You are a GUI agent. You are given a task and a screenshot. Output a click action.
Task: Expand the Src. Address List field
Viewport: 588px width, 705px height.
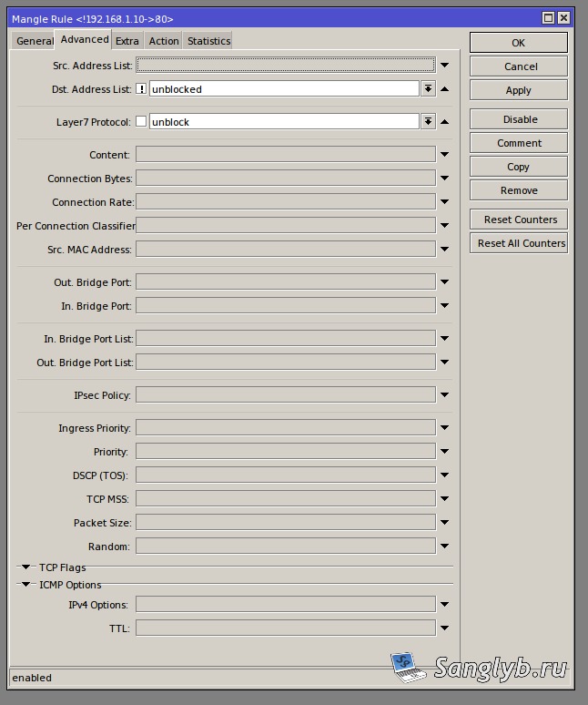point(445,66)
